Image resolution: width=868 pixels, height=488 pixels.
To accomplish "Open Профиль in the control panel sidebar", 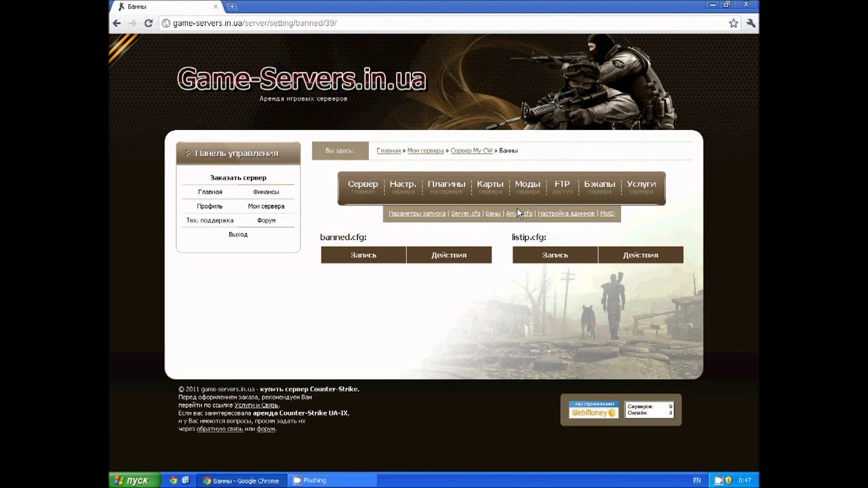I will 210,206.
